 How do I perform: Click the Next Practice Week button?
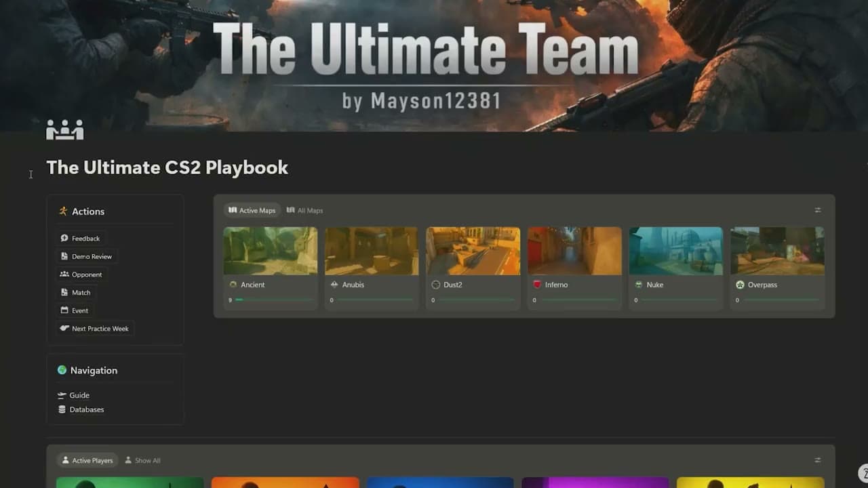(95, 328)
